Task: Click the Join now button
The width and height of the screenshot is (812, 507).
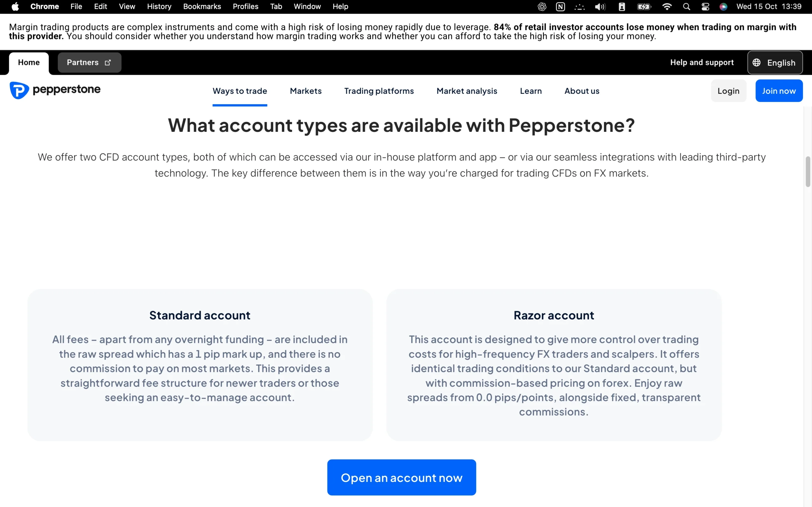Action: point(779,91)
